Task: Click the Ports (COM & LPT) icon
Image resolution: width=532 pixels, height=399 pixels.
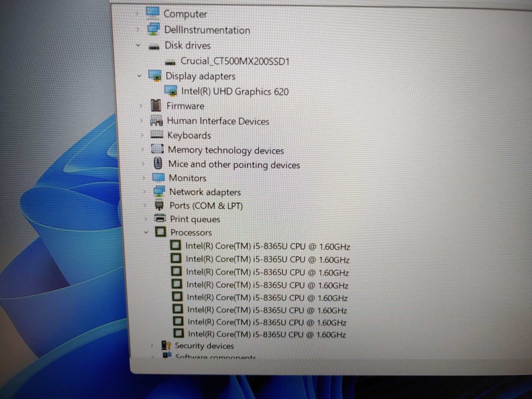Action: pyautogui.click(x=159, y=205)
